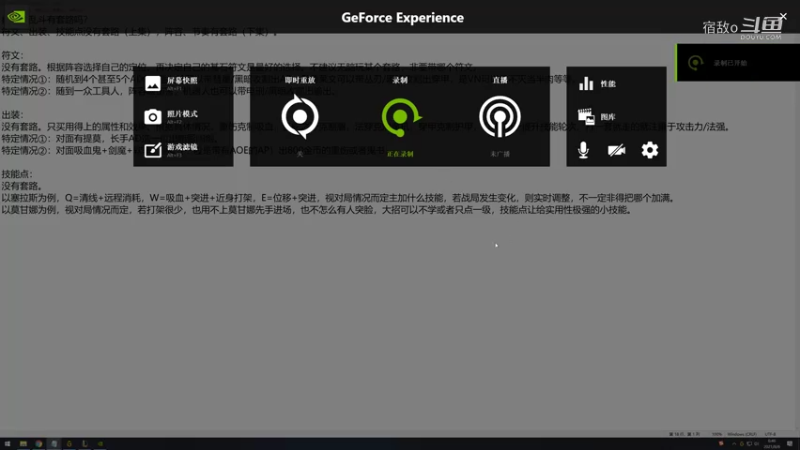
Task: Click the green 录制 record icon
Action: tap(401, 117)
